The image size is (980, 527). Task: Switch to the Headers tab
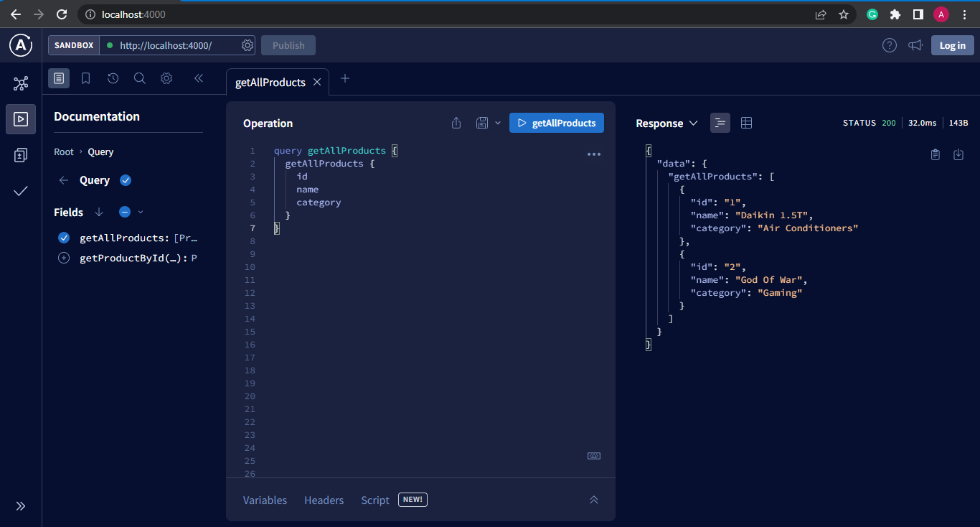324,500
